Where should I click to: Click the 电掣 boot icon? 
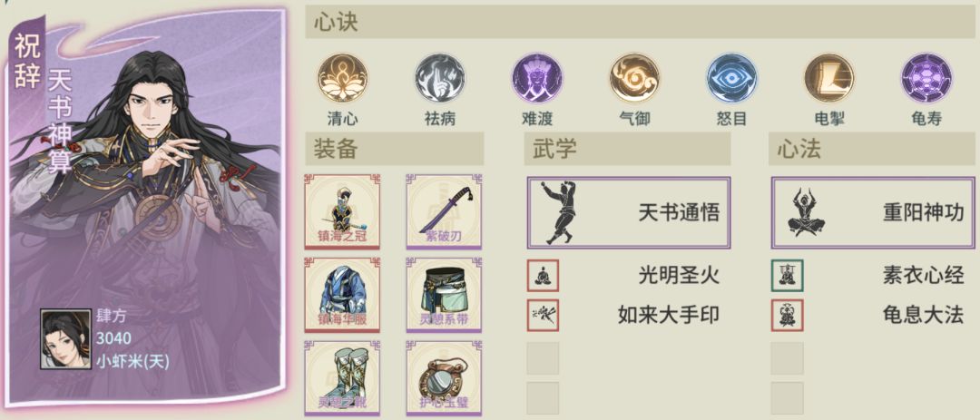click(829, 78)
